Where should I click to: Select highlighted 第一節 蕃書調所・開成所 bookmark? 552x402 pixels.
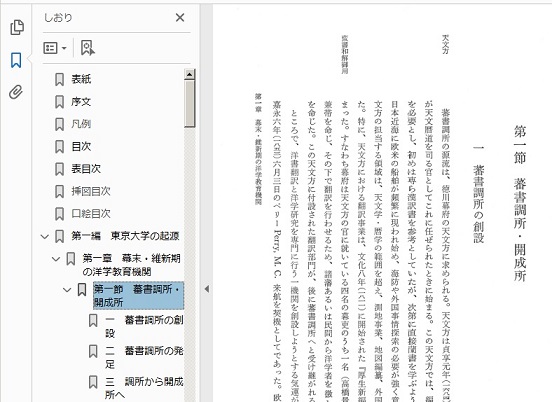pos(138,296)
